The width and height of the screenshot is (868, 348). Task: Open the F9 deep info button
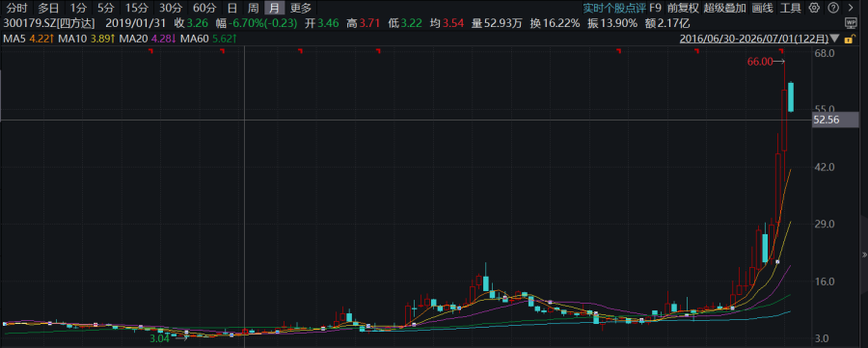coord(656,8)
